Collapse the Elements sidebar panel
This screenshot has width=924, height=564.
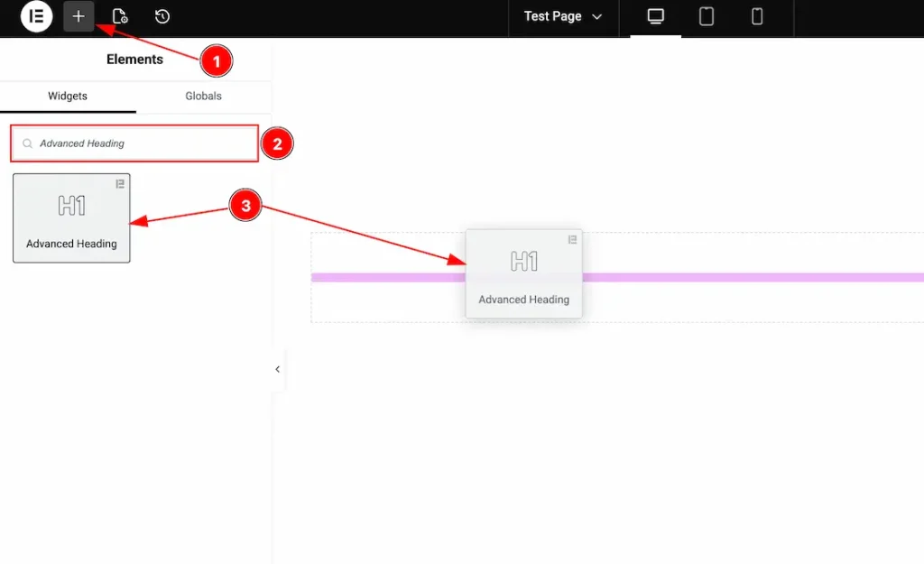tap(277, 369)
